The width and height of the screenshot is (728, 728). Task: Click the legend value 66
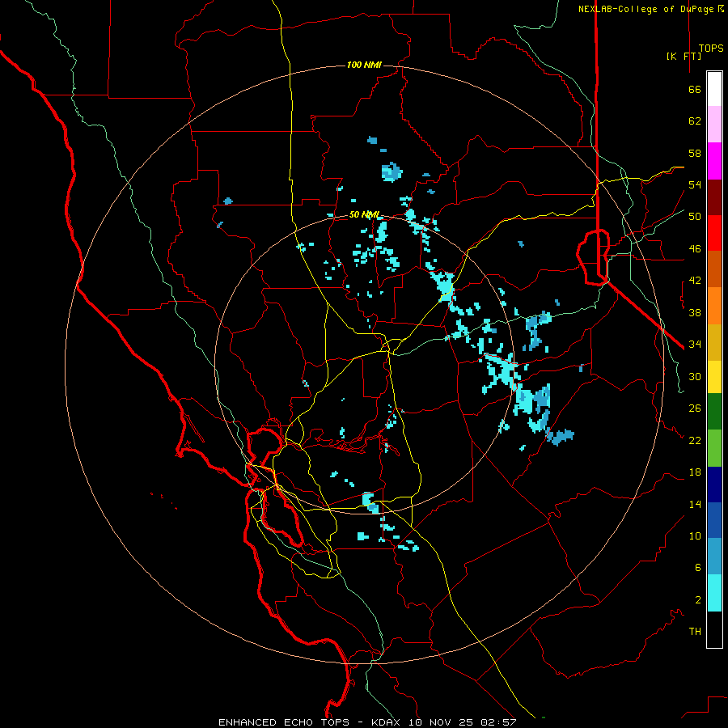(695, 90)
